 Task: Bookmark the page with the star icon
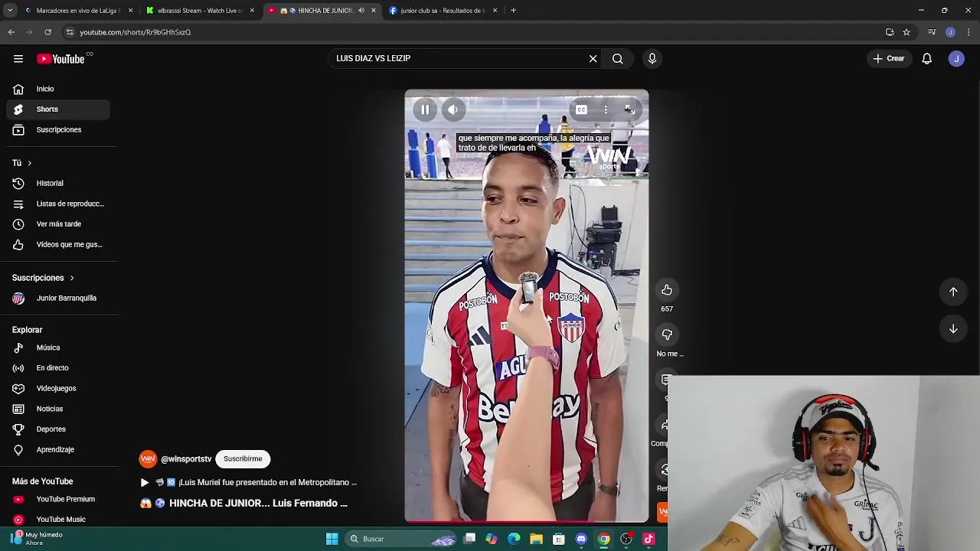click(x=906, y=32)
